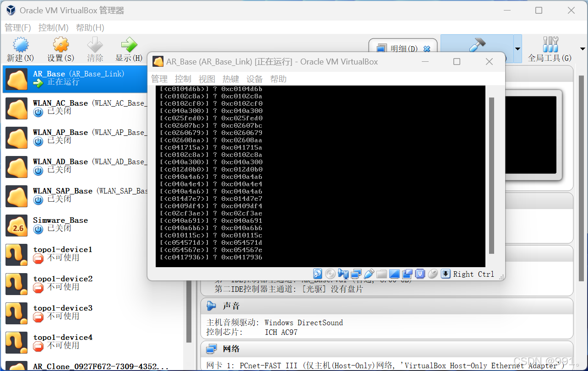Image resolution: width=588 pixels, height=371 pixels.
Task: Select the topo1-device4 VM entry
Action: pyautogui.click(x=92, y=342)
